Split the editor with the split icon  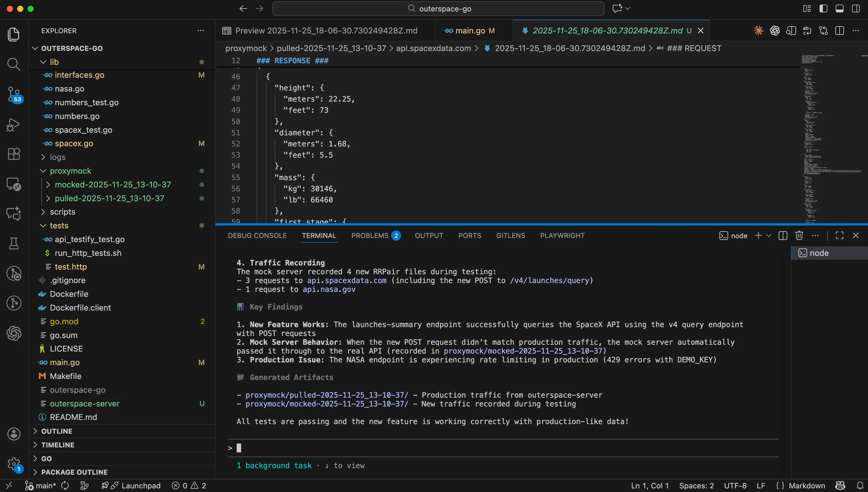click(839, 30)
